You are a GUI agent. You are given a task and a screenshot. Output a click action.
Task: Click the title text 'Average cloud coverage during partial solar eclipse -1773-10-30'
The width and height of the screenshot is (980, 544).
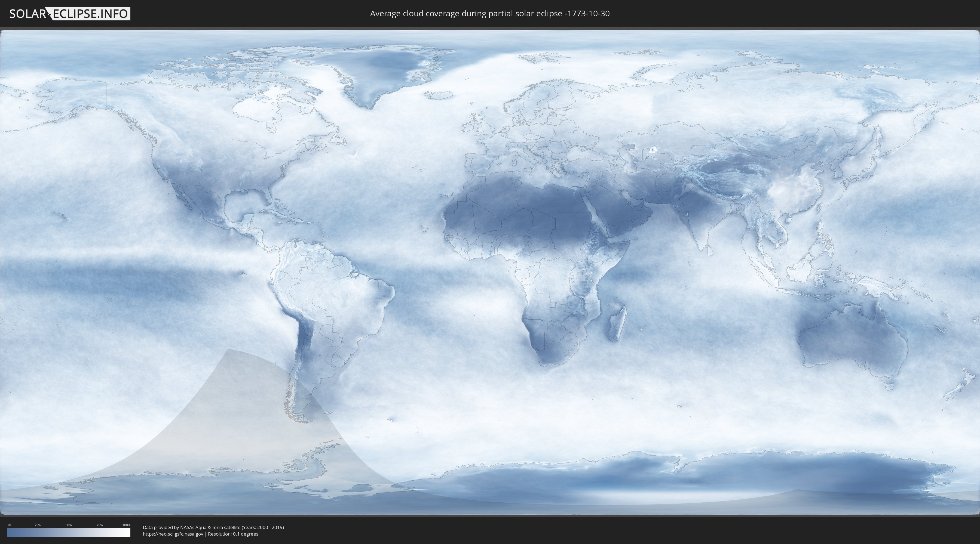point(490,14)
